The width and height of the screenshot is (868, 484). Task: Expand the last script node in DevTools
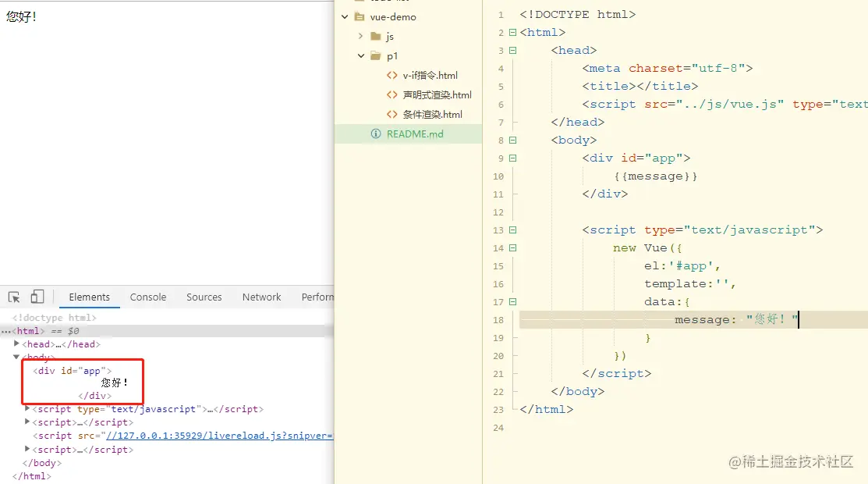click(27, 449)
